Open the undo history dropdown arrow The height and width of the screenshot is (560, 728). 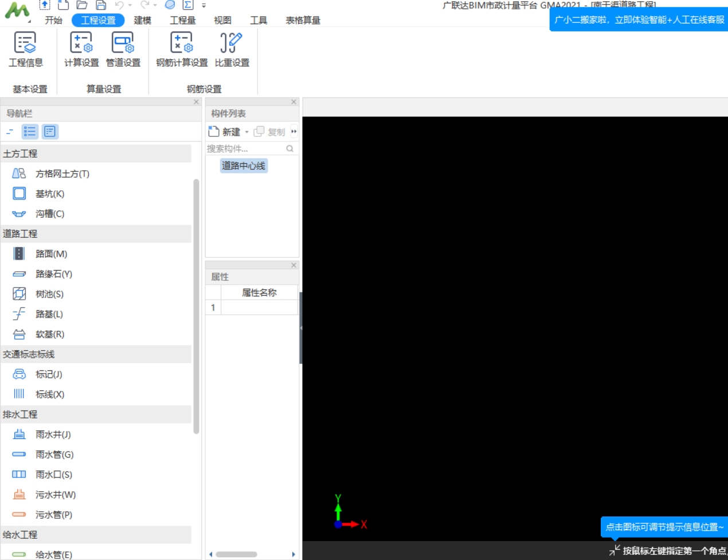(x=130, y=5)
